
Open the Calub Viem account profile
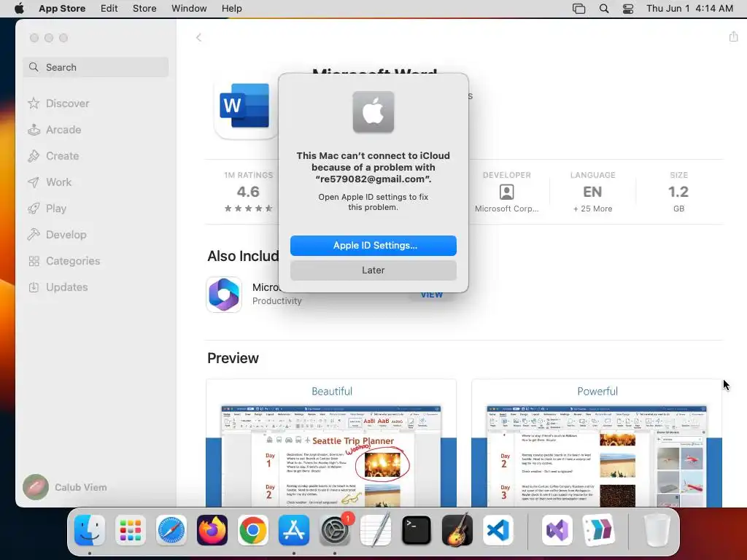(65, 487)
